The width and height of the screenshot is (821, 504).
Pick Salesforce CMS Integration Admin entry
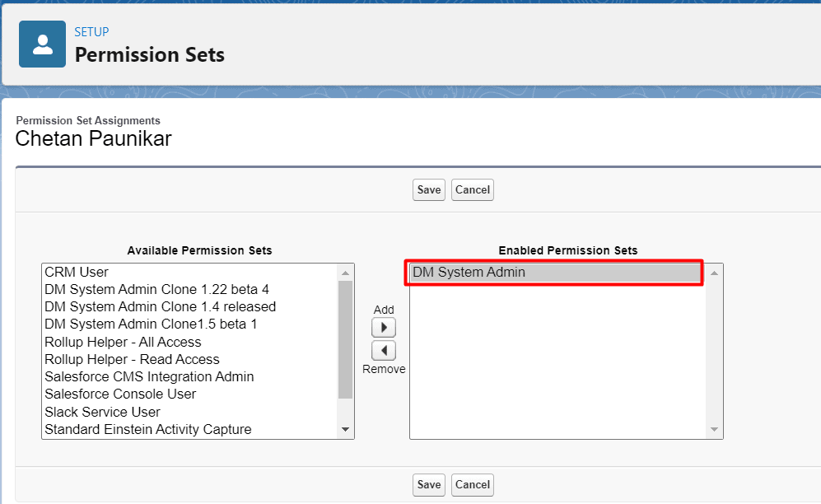click(x=149, y=376)
